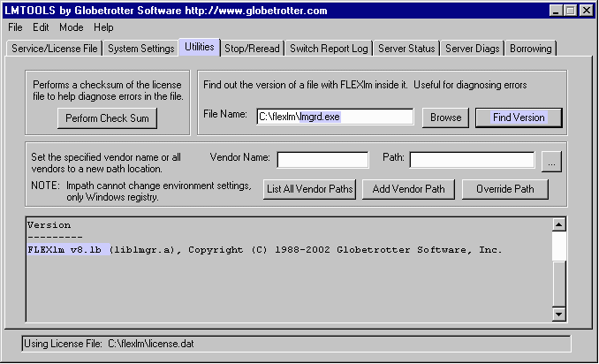The height and width of the screenshot is (364, 599).
Task: Click output scrollbar down arrow
Action: pyautogui.click(x=558, y=314)
